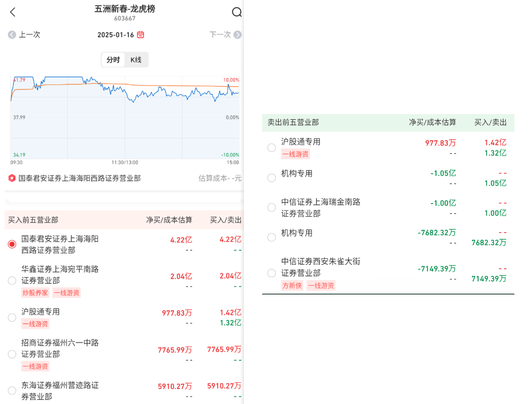Viewport: 532px width, 404px height.
Task: Tap the back arrow icon
Action: click(x=13, y=12)
